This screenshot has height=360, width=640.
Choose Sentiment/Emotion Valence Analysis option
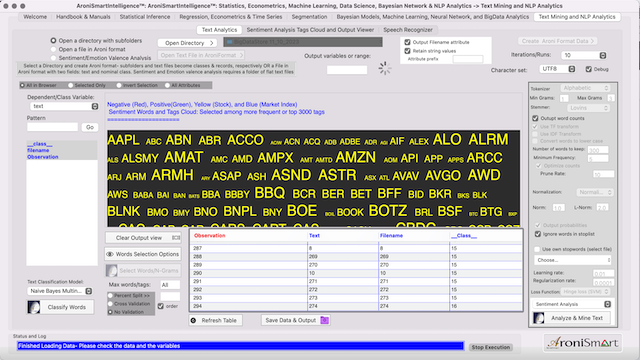point(53,58)
